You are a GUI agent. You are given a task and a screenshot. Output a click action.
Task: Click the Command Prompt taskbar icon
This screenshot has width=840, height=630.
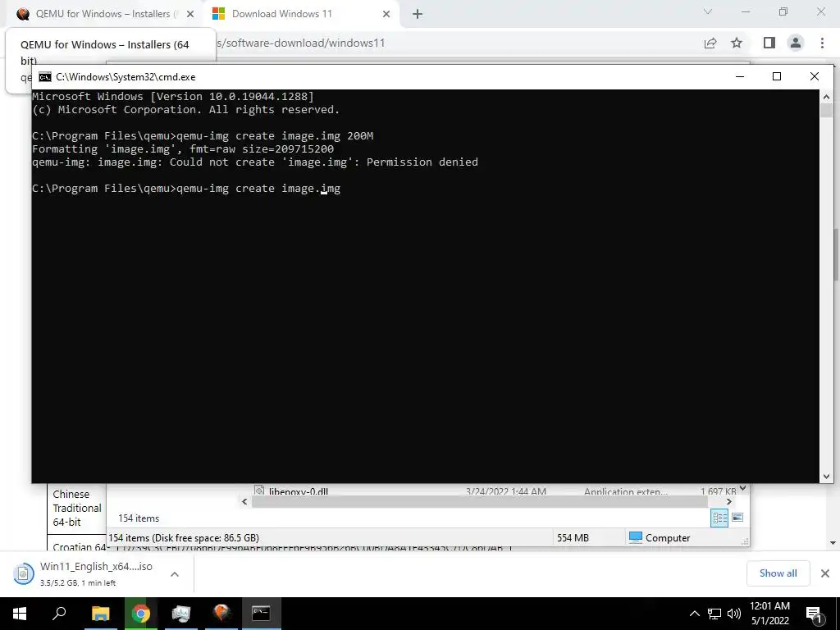(x=261, y=614)
